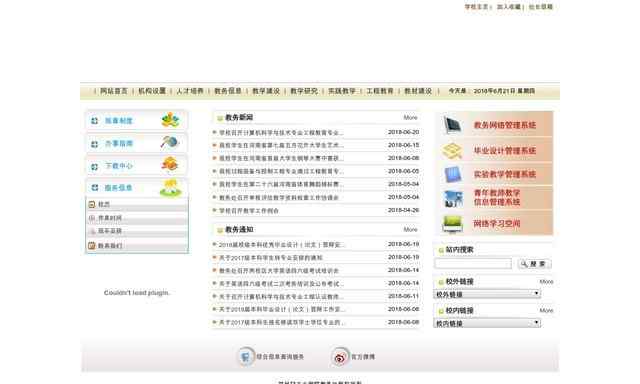Expand the 校外链接 dropdown
Screen dimensions: 640x384
pyautogui.click(x=487, y=294)
